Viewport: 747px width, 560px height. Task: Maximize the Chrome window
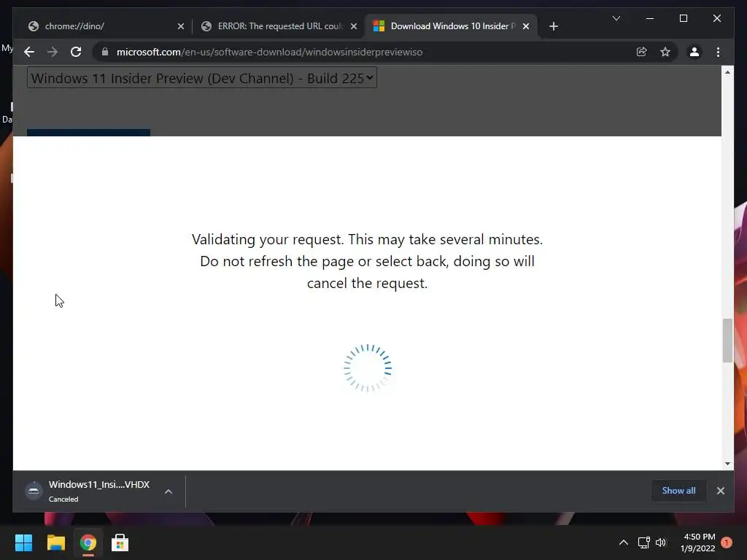pyautogui.click(x=683, y=18)
